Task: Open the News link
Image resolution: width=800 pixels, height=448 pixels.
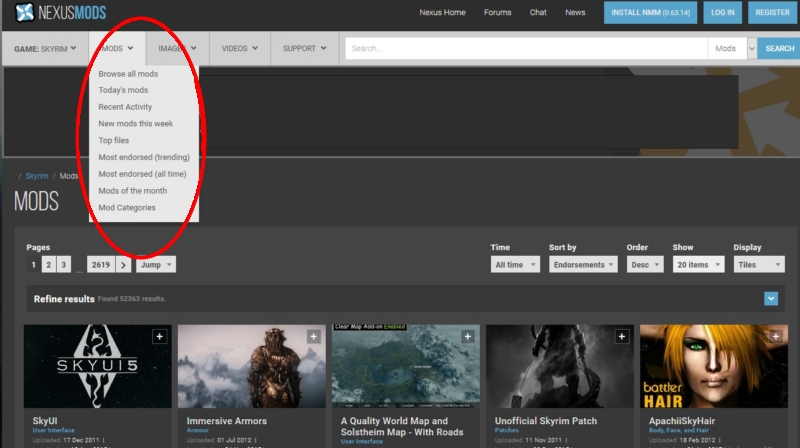Action: coord(575,12)
